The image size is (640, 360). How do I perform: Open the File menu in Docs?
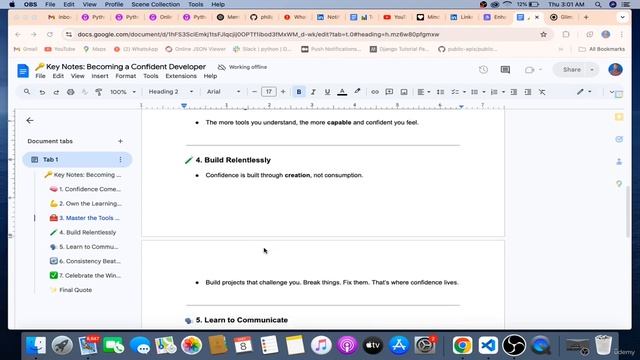[40, 76]
